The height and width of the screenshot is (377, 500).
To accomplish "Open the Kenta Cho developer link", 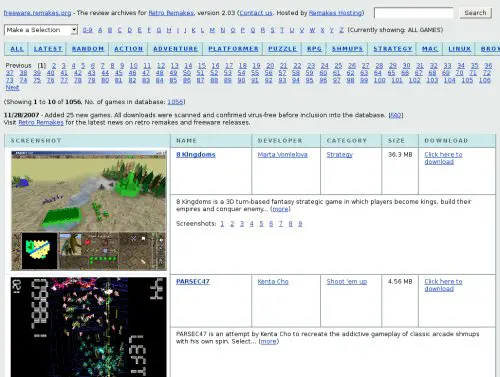I will (x=273, y=282).
